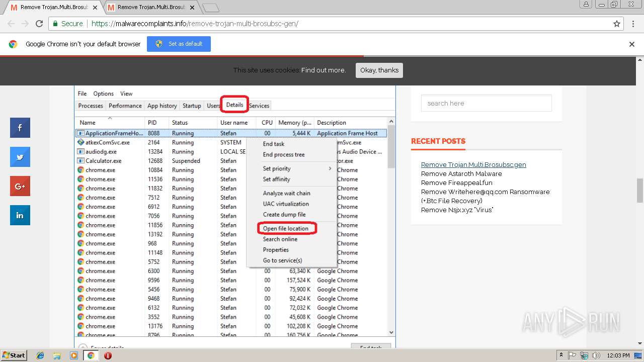Click the RECENT POSTS heading
The image size is (644, 362).
click(x=438, y=141)
